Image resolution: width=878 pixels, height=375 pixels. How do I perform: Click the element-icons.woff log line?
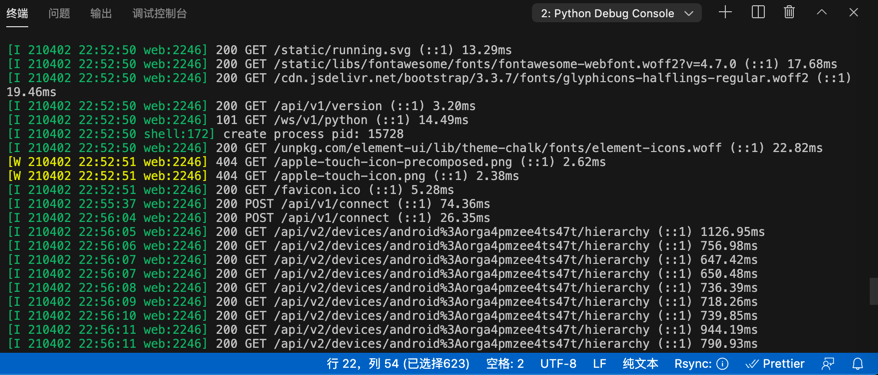coord(415,148)
